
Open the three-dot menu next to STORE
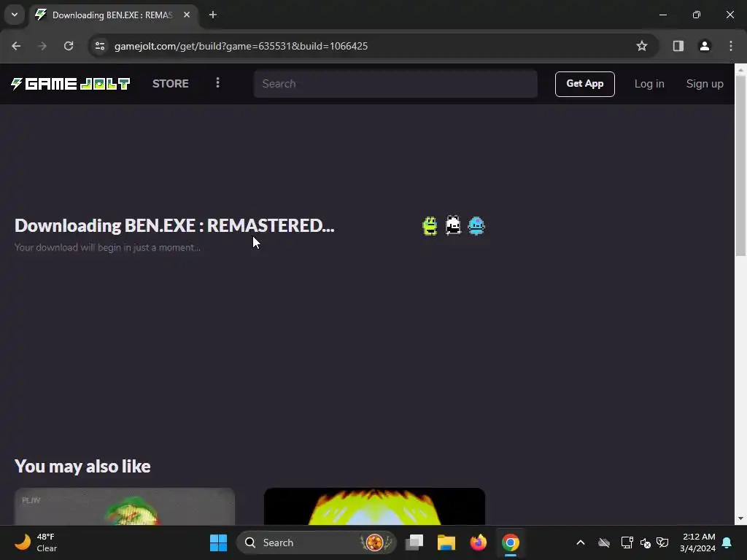pos(217,83)
